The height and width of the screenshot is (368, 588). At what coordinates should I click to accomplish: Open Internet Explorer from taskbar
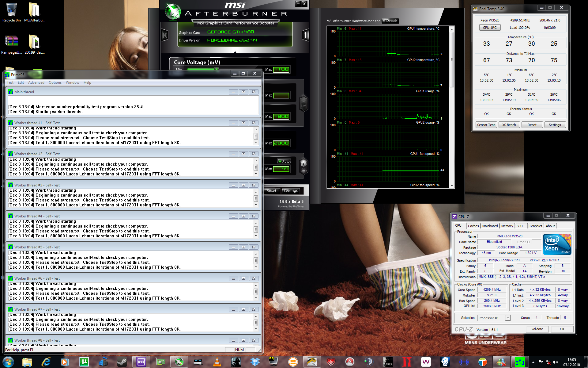(46, 362)
